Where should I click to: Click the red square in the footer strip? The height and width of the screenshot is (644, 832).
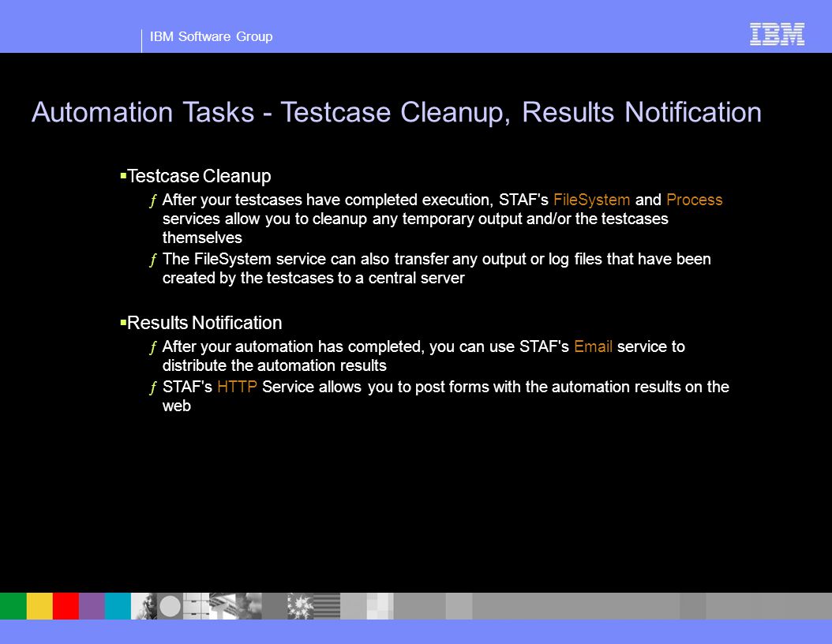[66, 606]
